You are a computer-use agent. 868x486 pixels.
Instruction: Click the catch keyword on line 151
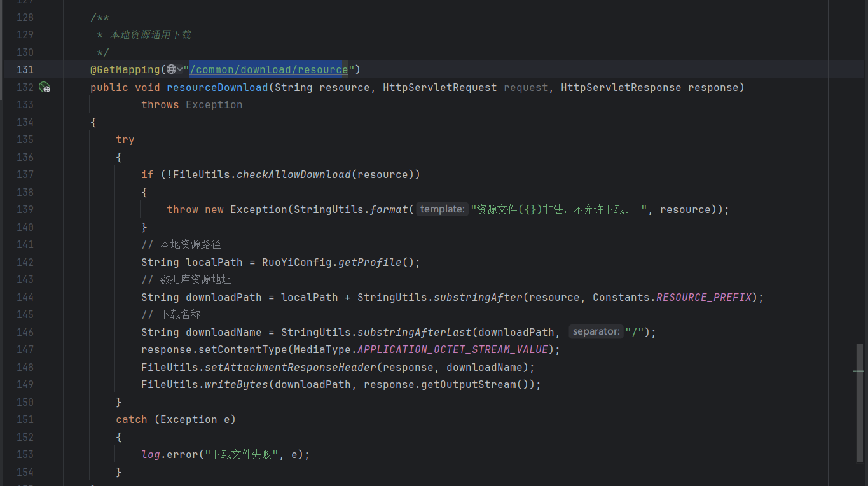tap(132, 419)
